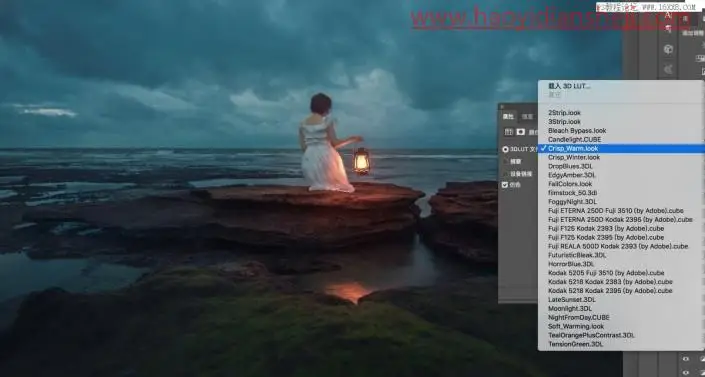The height and width of the screenshot is (377, 705).
Task: Pick NightFromDay.CUBE preset
Action: (579, 318)
